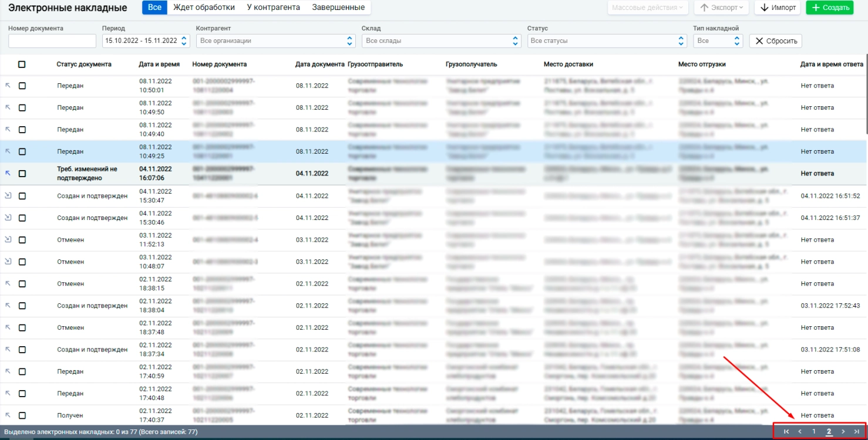Viewport: 868px width, 440px height.
Task: Expand the Статус filter dropdown
Action: click(x=607, y=40)
